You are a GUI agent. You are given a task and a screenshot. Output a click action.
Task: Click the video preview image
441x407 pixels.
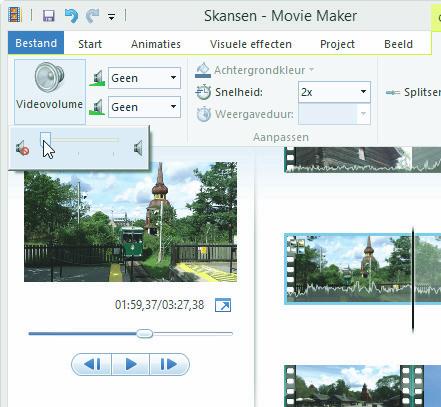click(x=130, y=222)
